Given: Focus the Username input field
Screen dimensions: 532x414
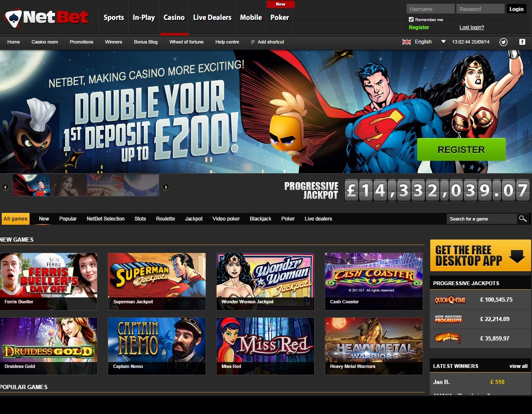Looking at the screenshot, I should [x=430, y=9].
